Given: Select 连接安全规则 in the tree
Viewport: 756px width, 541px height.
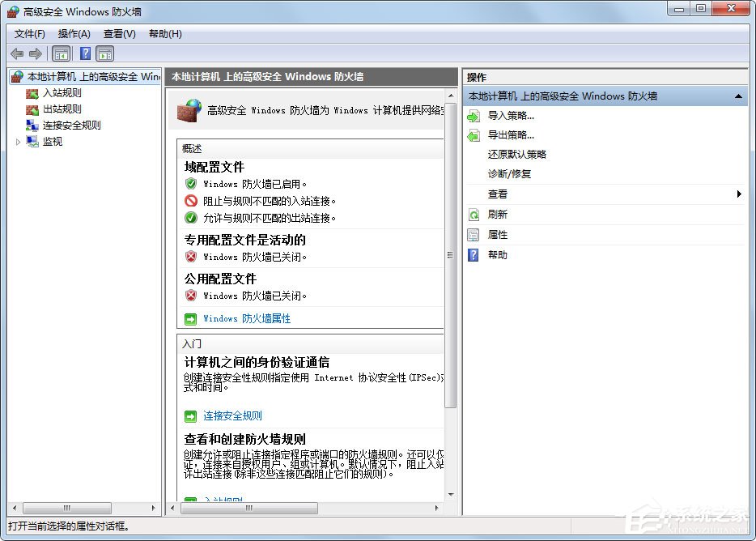Looking at the screenshot, I should click(x=71, y=125).
